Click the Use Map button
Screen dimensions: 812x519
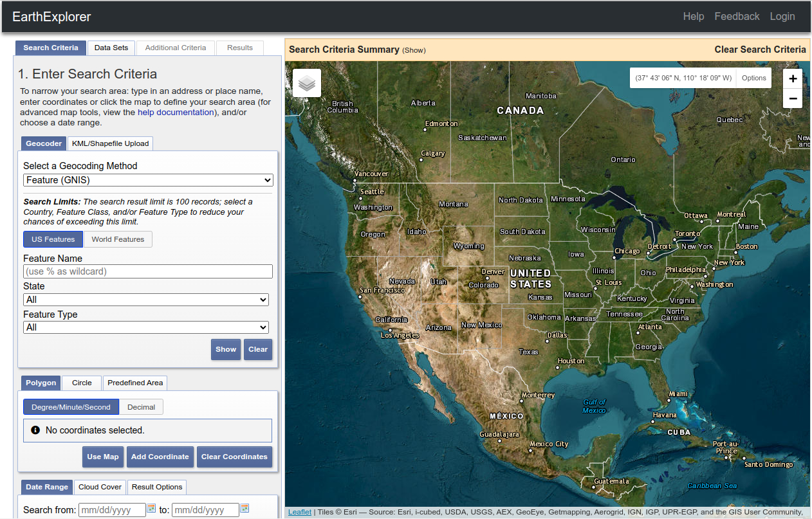103,457
